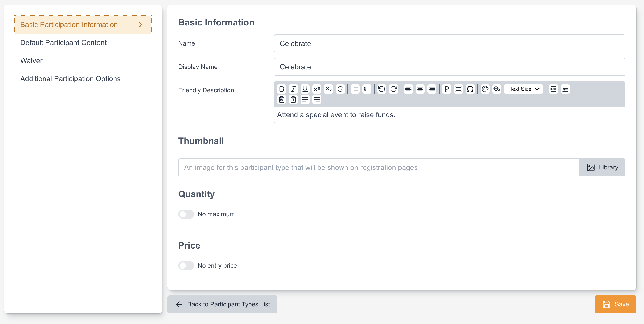This screenshot has height=324, width=644.
Task: Insert a special character (omega icon)
Action: (470, 89)
